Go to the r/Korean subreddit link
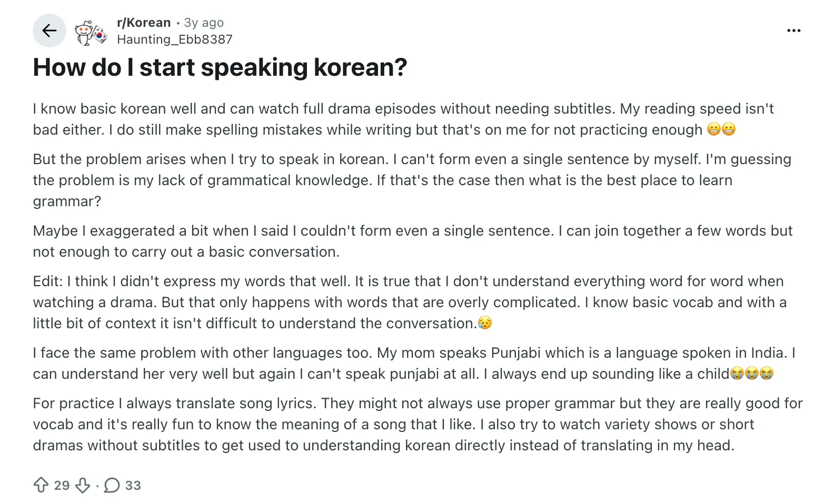The image size is (815, 504). point(144,23)
